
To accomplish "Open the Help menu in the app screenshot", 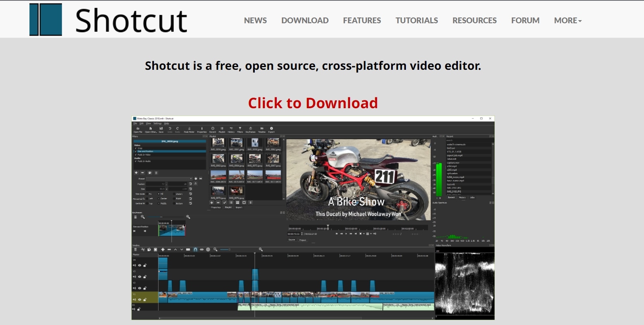I will 166,123.
